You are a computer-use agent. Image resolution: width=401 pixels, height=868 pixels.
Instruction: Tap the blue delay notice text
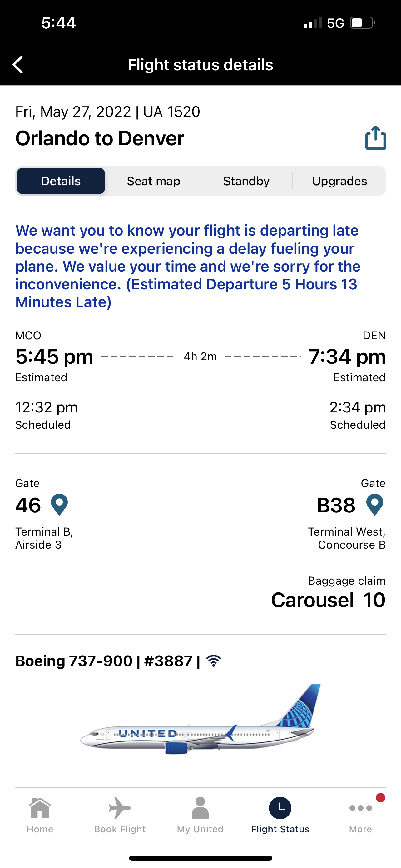pos(188,266)
